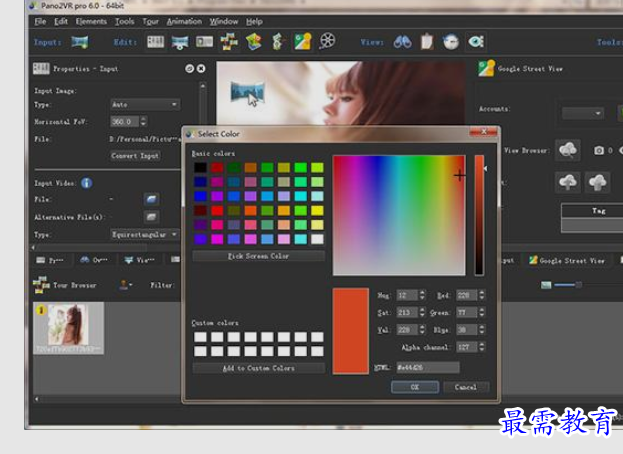
Task: Click the Sat stepper arrows
Action: [422, 313]
